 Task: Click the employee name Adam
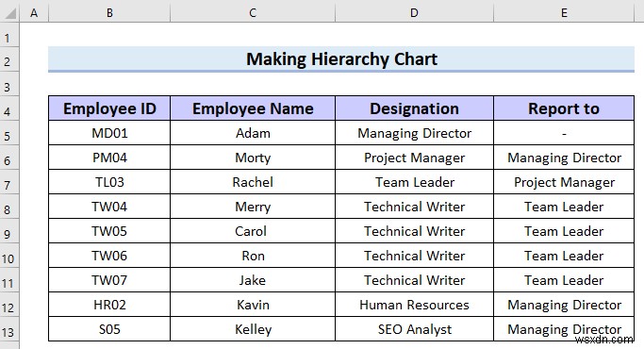point(253,133)
